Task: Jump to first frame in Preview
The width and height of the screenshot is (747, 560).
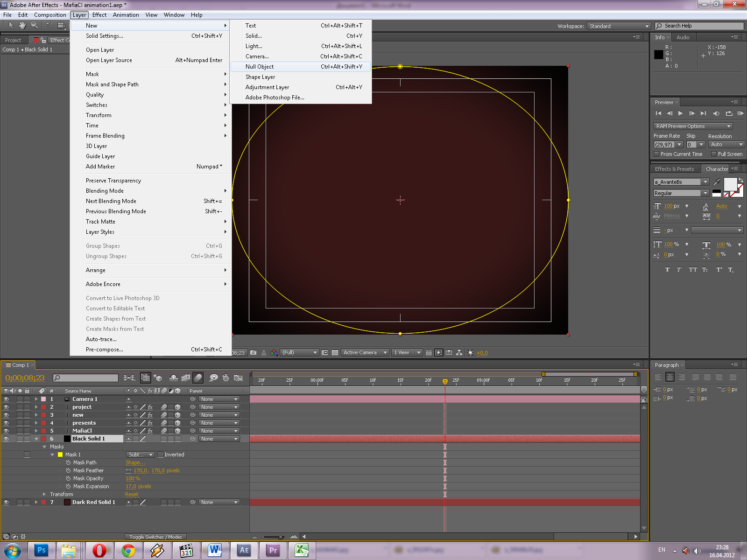Action: click(x=658, y=113)
